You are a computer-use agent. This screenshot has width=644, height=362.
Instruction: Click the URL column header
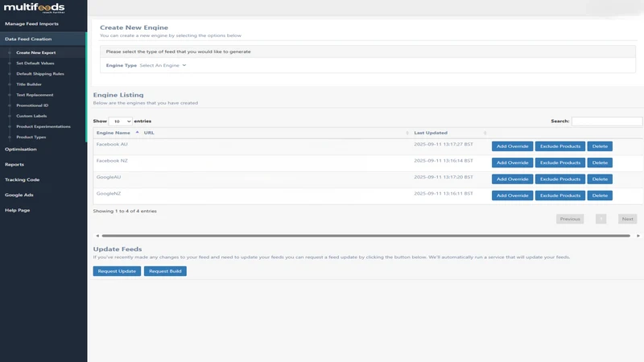(149, 133)
